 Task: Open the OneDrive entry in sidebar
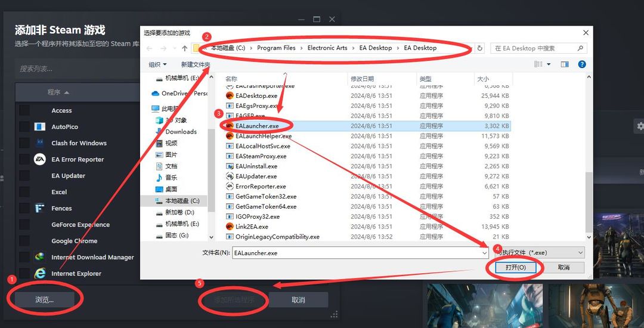tap(180, 93)
